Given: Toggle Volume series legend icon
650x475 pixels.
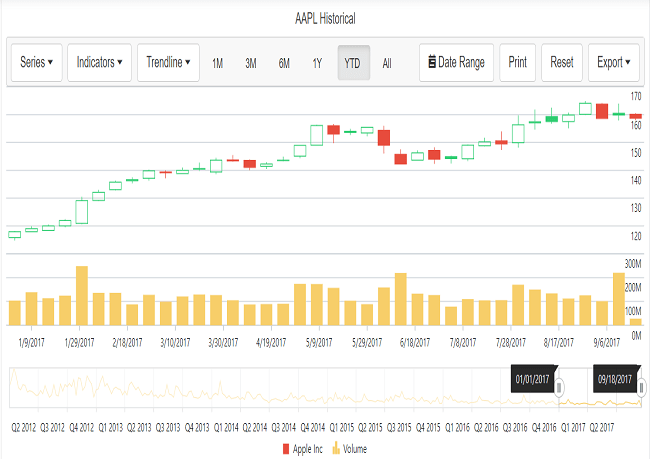Looking at the screenshot, I should (x=335, y=449).
